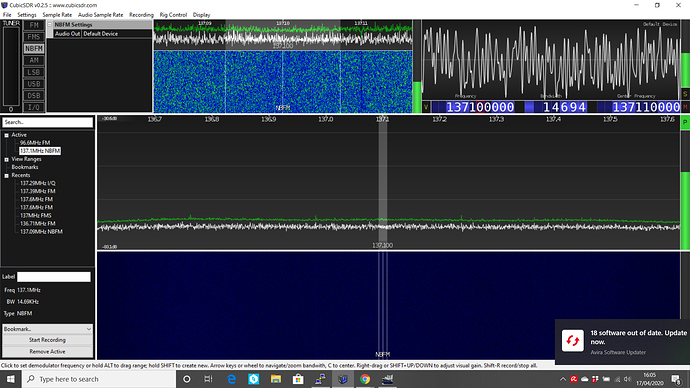This screenshot has height=388, width=690.
Task: Enable USB demodulator mode
Action: (x=34, y=84)
